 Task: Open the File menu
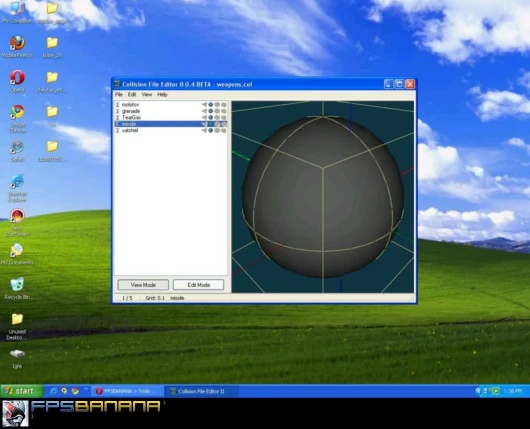(x=119, y=95)
